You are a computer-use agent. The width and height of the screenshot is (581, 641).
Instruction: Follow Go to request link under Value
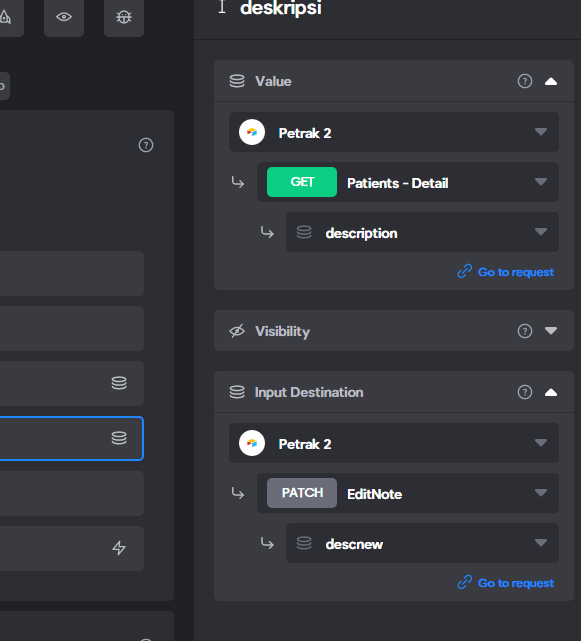pos(516,272)
